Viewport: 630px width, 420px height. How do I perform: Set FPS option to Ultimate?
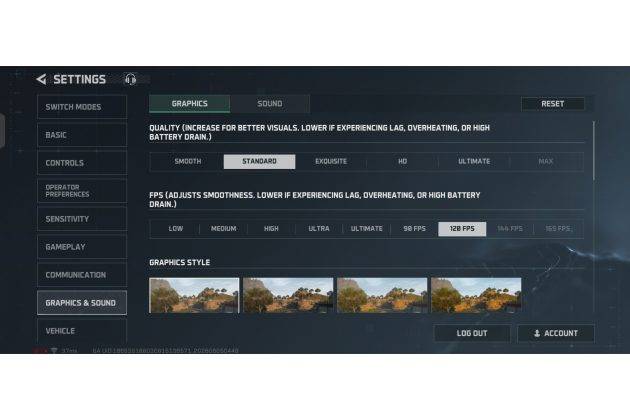(366, 229)
